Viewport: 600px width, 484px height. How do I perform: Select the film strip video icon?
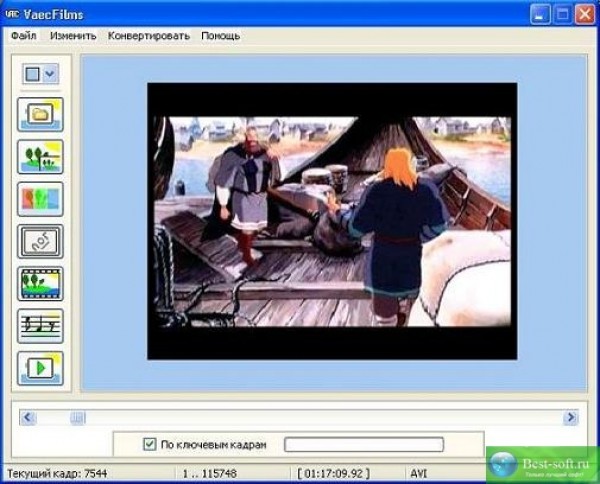tap(40, 284)
